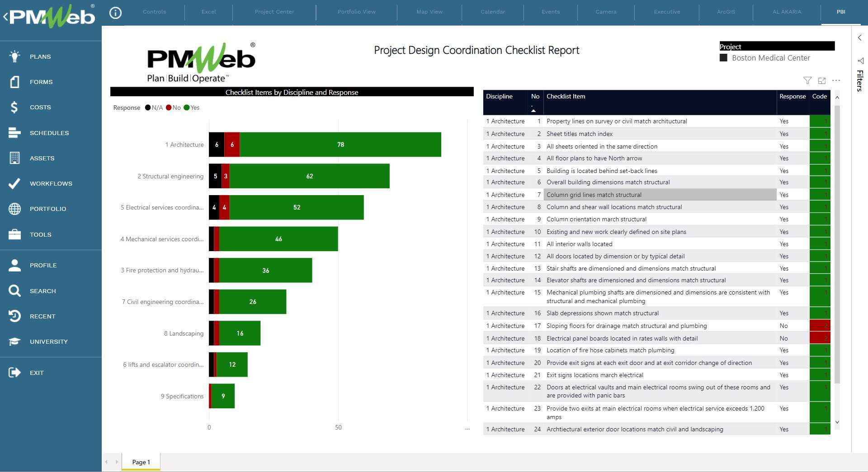Select the Workflows checkmark icon

(14, 183)
